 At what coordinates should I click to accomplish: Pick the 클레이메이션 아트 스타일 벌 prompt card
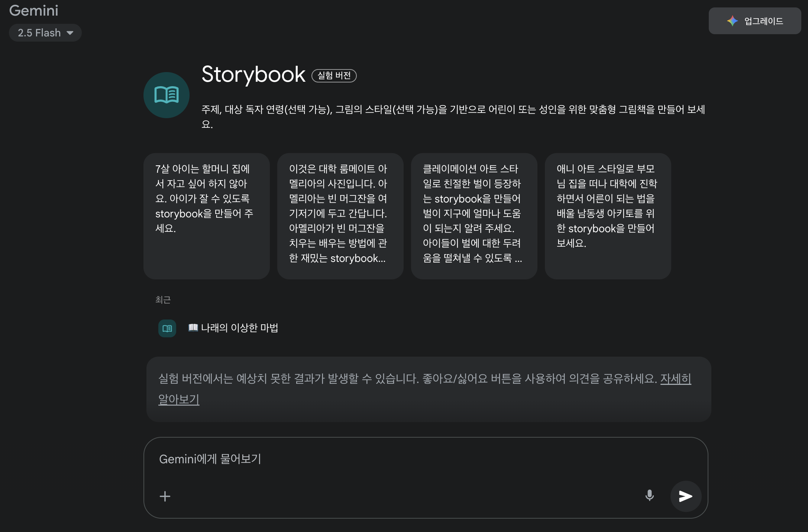pos(474,216)
